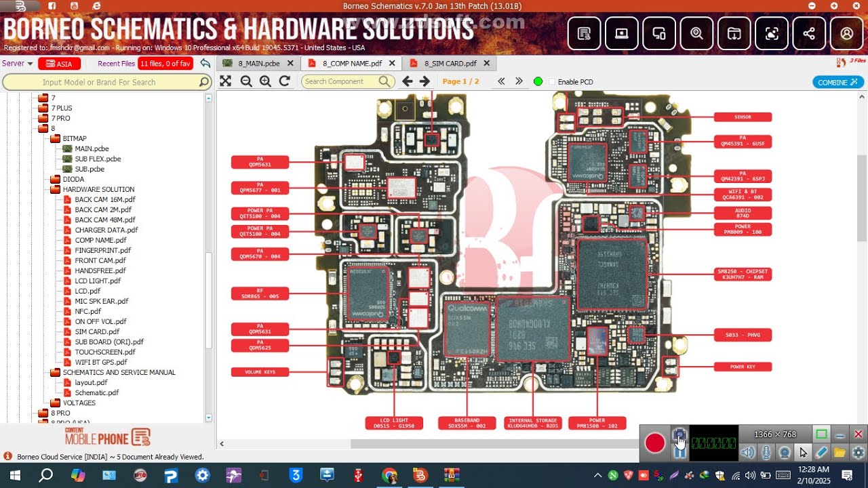Click the back reply arrow beside Recent Files
This screenshot has height=488, width=868.
click(205, 63)
